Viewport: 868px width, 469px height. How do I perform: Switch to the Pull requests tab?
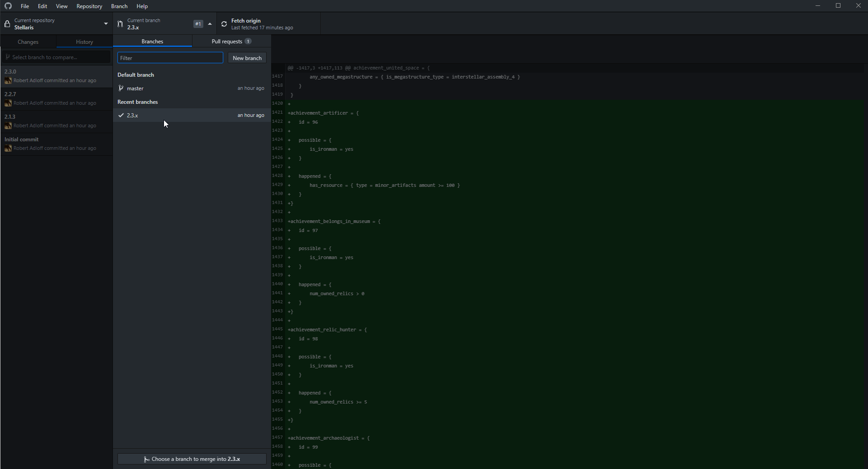click(x=231, y=42)
